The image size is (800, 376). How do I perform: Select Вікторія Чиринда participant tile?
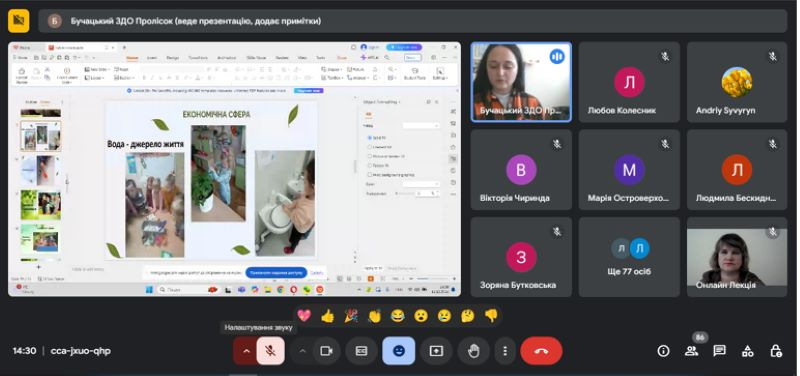pyautogui.click(x=521, y=169)
